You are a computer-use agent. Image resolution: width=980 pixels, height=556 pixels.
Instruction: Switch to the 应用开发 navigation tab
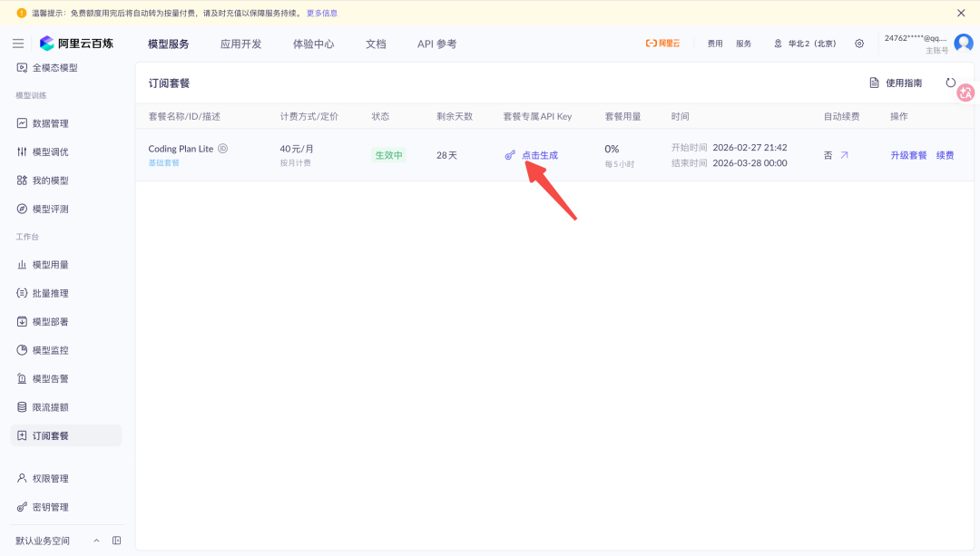(x=240, y=42)
